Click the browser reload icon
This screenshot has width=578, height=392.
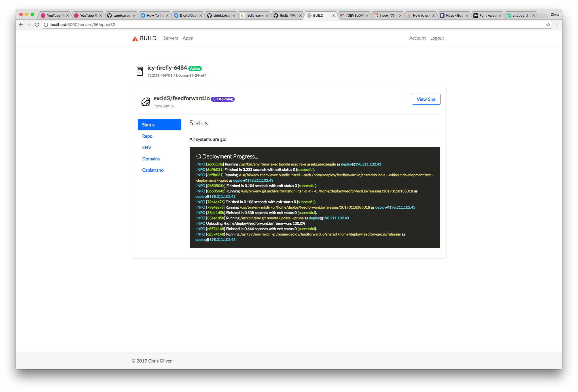(x=37, y=25)
